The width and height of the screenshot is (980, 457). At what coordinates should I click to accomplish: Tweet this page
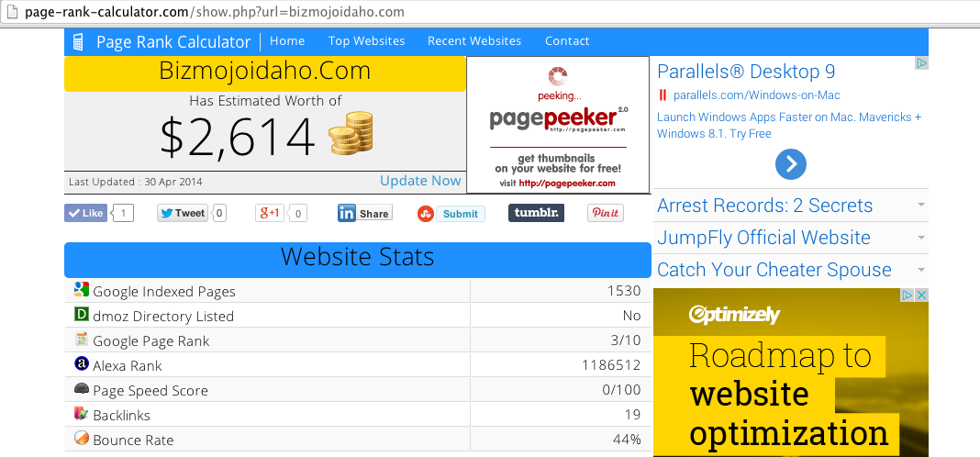(183, 213)
